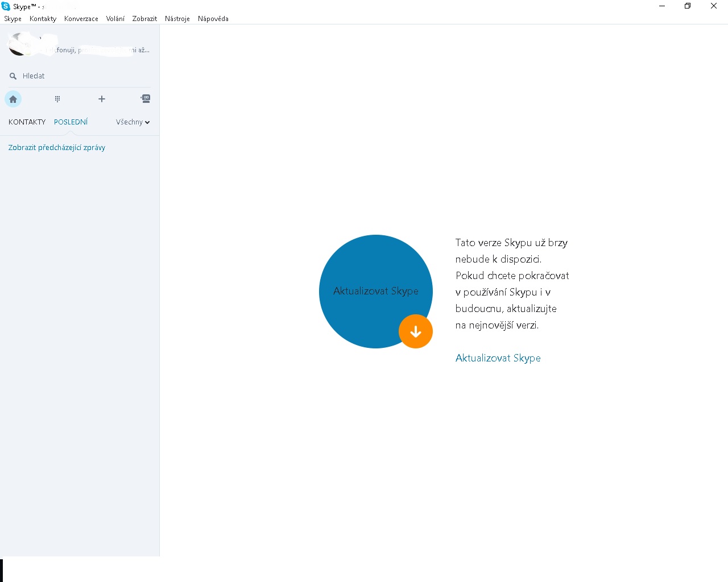Open the Nástroje menu
The height and width of the screenshot is (582, 728).
[177, 19]
